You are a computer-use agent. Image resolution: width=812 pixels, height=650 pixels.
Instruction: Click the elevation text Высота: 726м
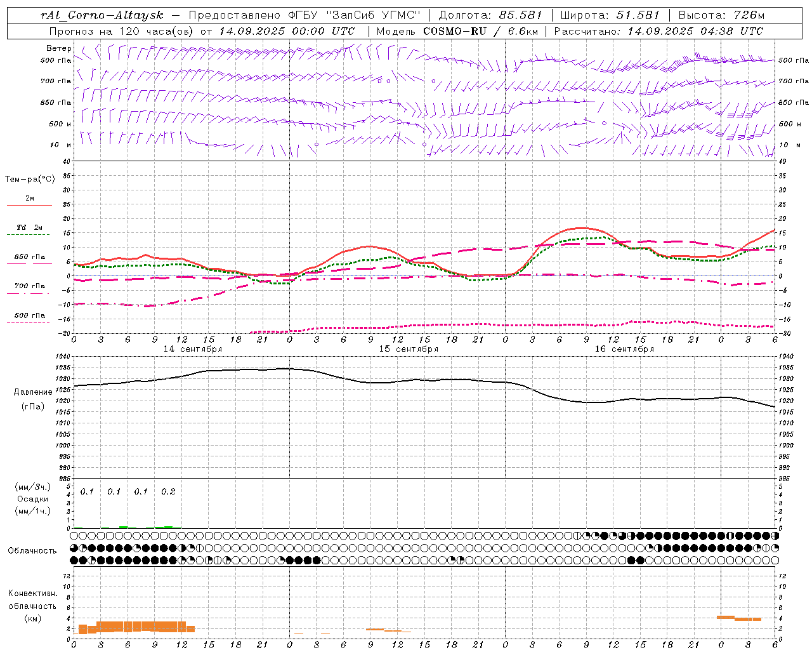[721, 15]
